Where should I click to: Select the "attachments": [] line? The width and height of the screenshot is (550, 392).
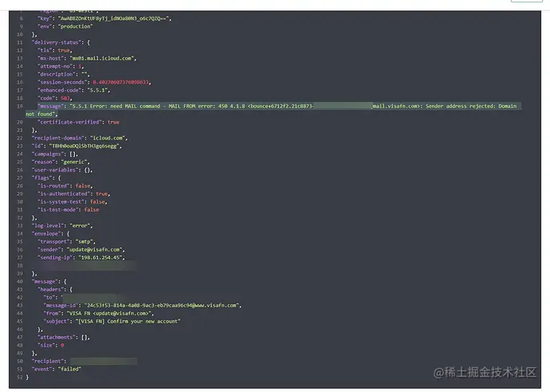click(x=64, y=337)
